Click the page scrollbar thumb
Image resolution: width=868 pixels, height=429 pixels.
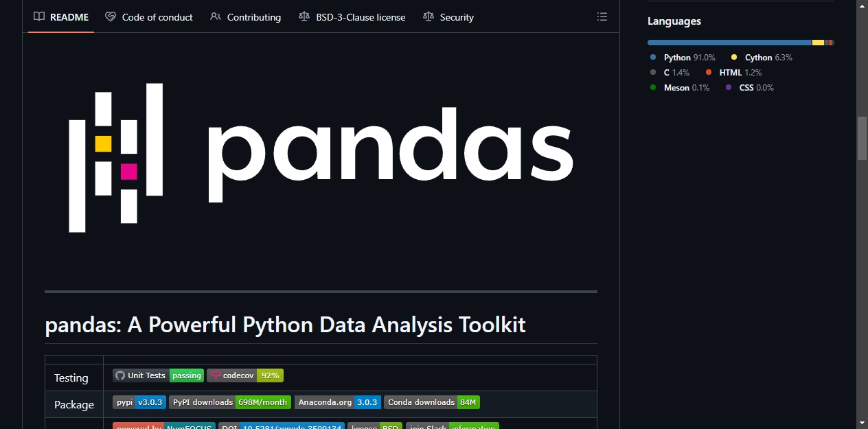862,138
